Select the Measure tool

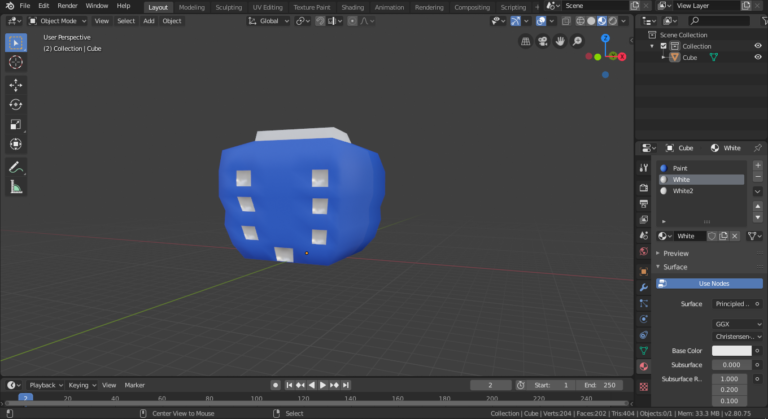tap(16, 187)
